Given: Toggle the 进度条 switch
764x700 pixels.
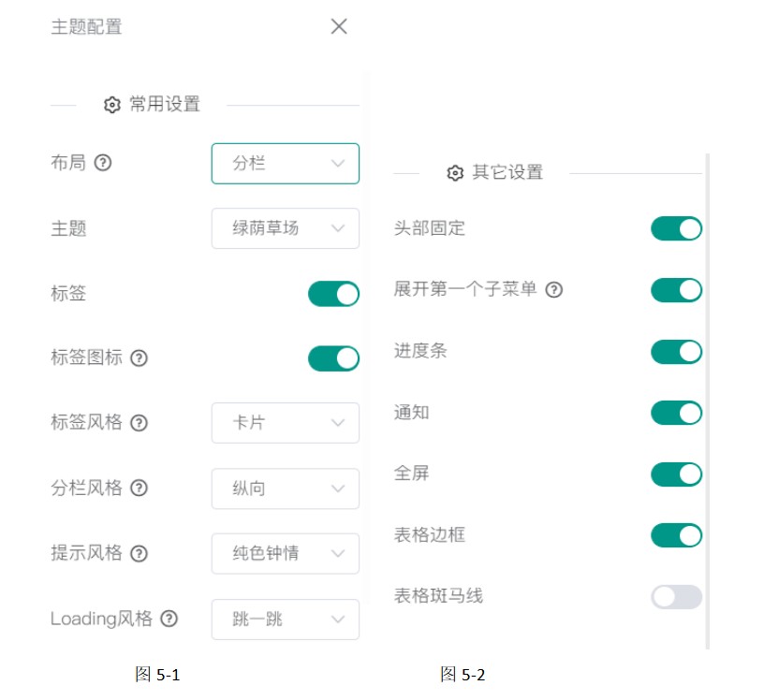Looking at the screenshot, I should point(677,352).
